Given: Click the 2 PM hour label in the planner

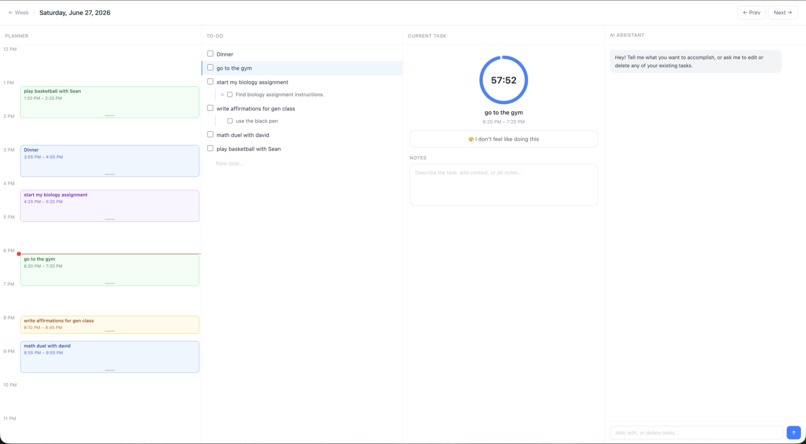Looking at the screenshot, I should coord(10,116).
